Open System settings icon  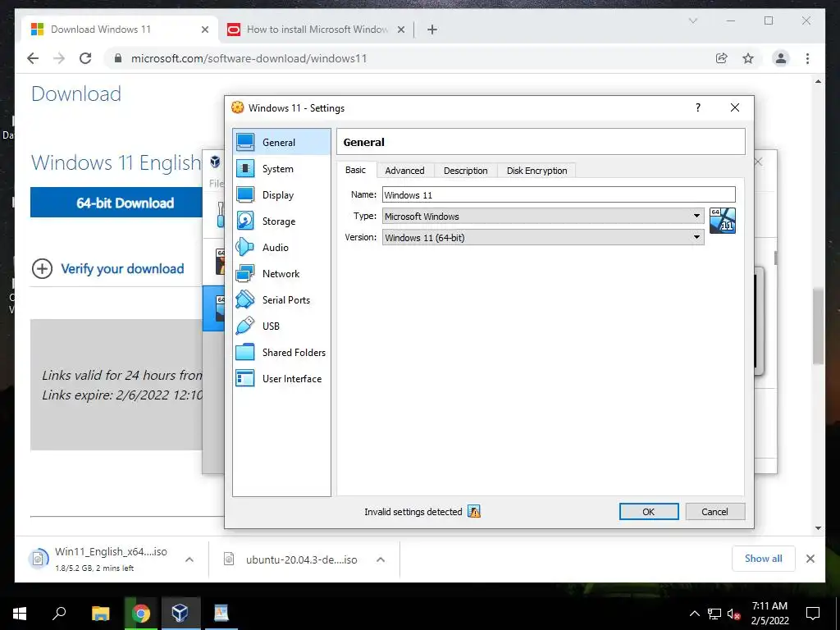point(245,168)
